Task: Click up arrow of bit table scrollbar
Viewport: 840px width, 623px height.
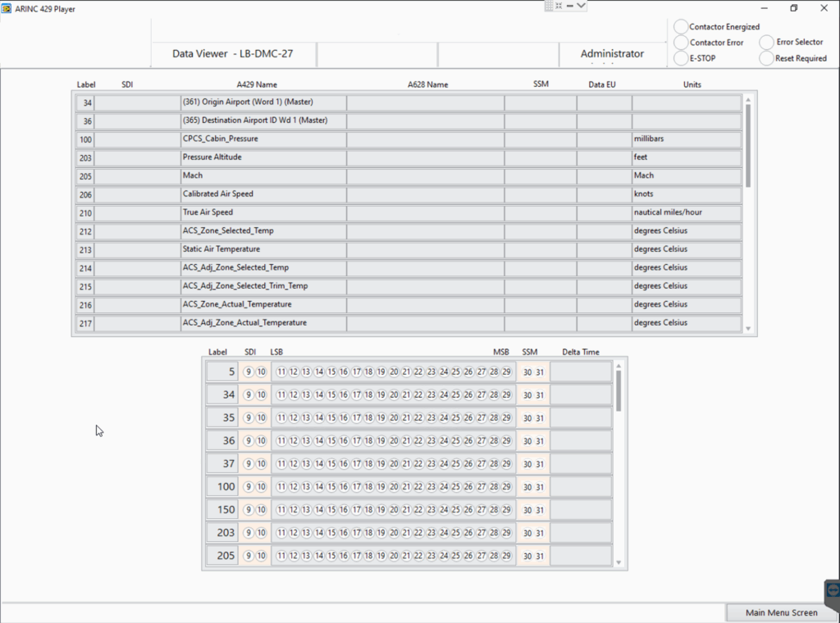Action: pos(619,366)
